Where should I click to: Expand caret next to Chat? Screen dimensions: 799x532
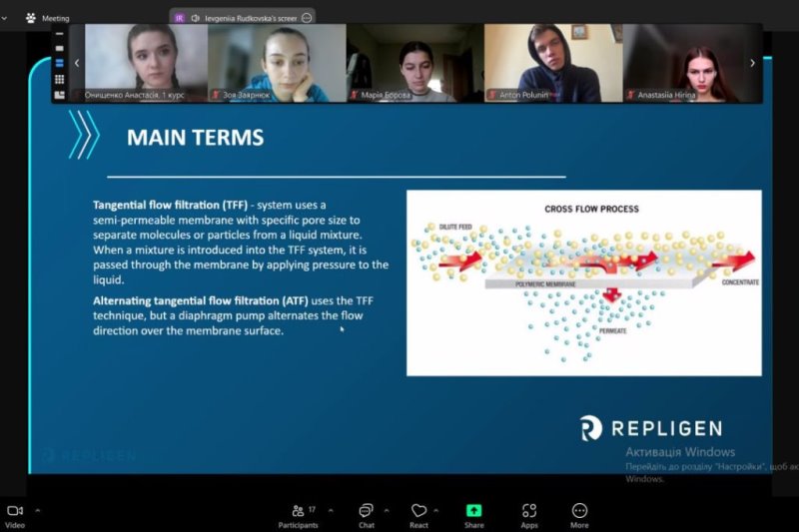click(387, 510)
